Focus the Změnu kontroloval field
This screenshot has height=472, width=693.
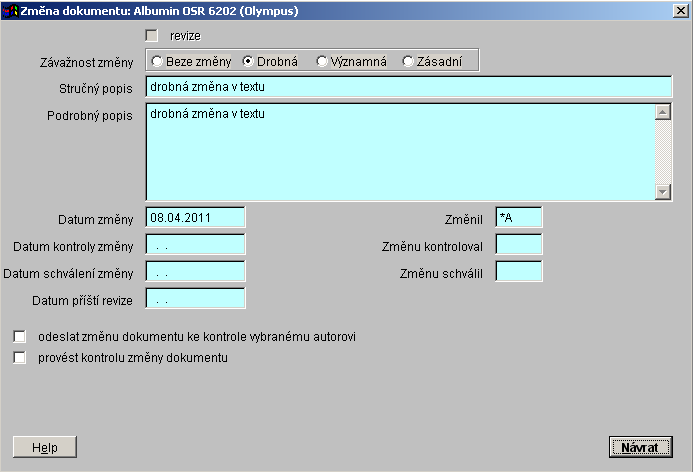point(518,245)
